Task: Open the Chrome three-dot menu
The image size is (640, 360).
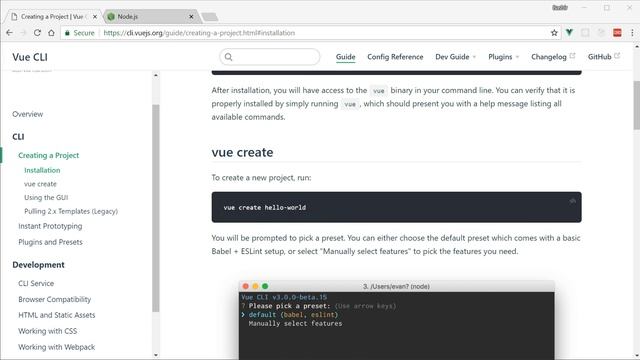Action: tap(632, 33)
